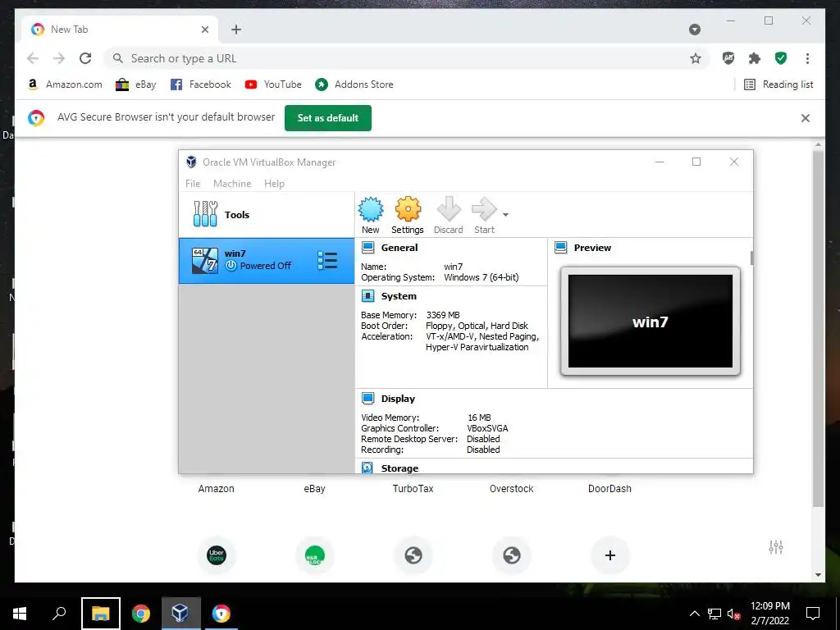Select the win7 Powered Off machine entry
The image size is (840, 630).
pyautogui.click(x=267, y=261)
